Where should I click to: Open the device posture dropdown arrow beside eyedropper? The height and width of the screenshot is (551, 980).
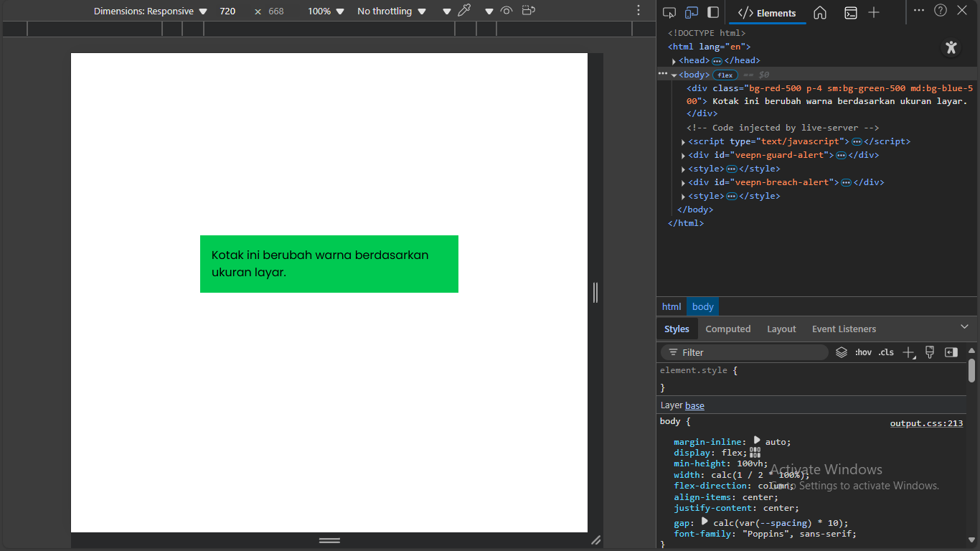[447, 11]
